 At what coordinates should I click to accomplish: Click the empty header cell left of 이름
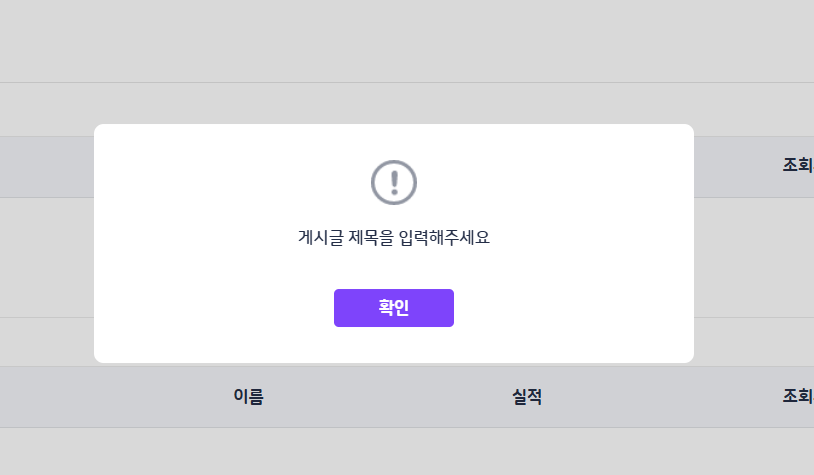[100, 397]
